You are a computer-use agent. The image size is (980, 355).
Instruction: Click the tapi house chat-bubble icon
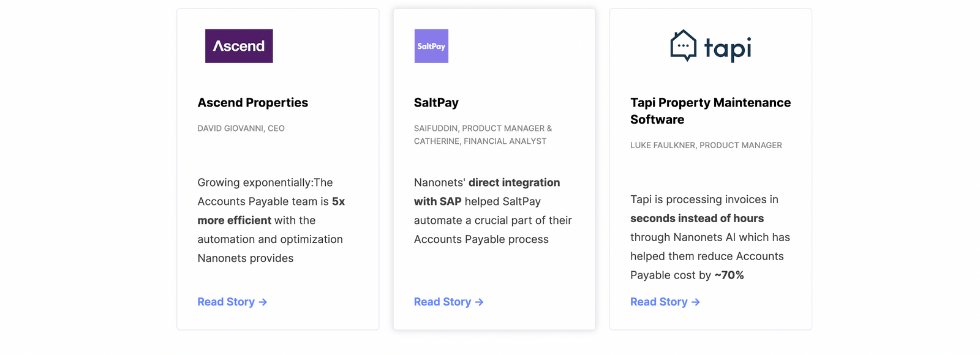[684, 46]
